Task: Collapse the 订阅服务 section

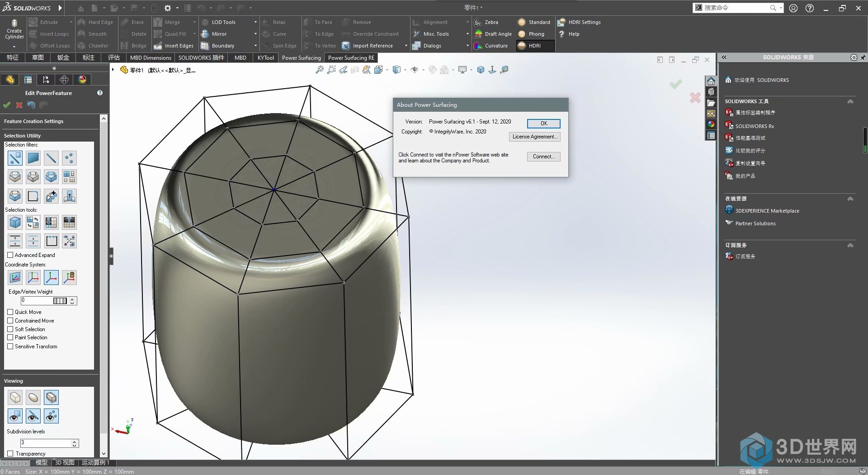Action: 850,245
